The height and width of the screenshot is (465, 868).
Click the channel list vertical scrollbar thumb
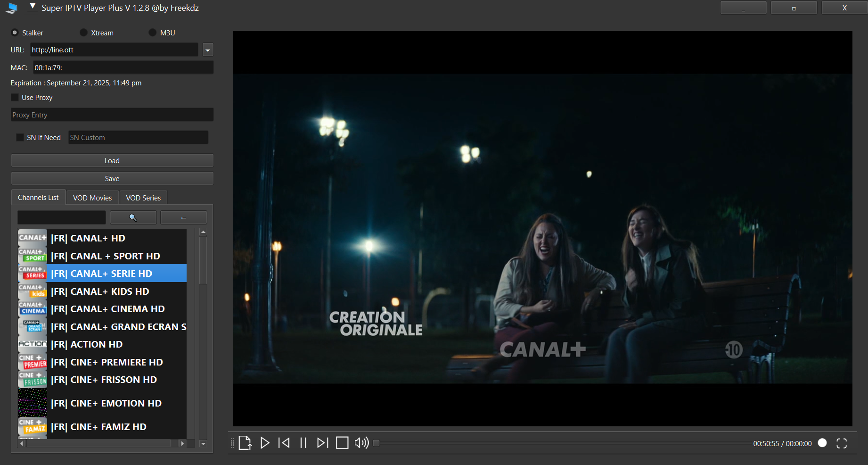[203, 260]
